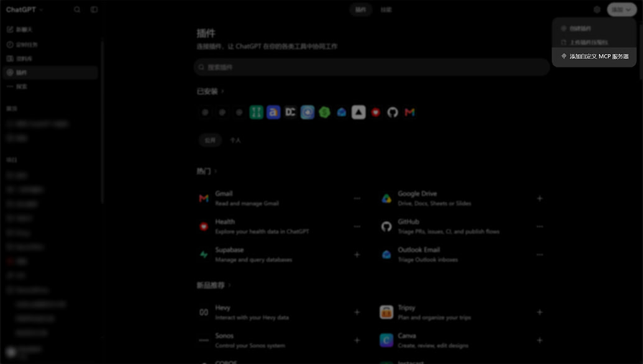Add the Canva plugin
Image resolution: width=643 pixels, height=364 pixels.
[540, 340]
